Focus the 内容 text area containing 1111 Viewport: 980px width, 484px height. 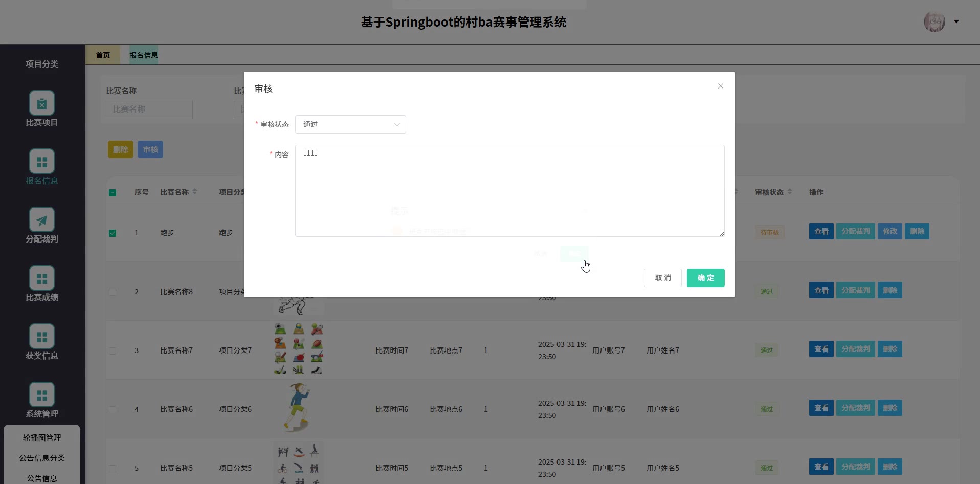click(x=510, y=191)
